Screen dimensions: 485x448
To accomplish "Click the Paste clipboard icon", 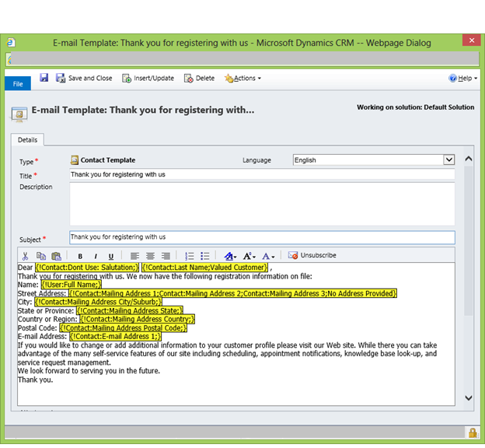I will click(x=55, y=256).
